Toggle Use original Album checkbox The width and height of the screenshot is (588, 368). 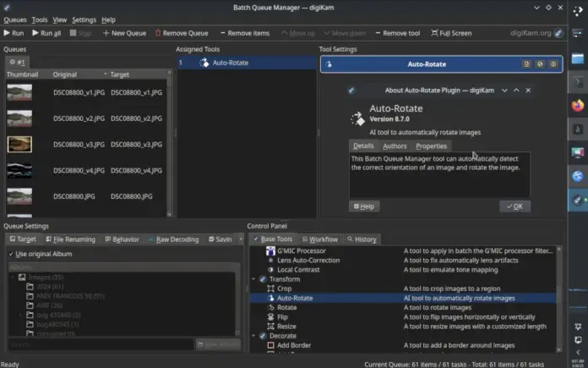point(11,254)
